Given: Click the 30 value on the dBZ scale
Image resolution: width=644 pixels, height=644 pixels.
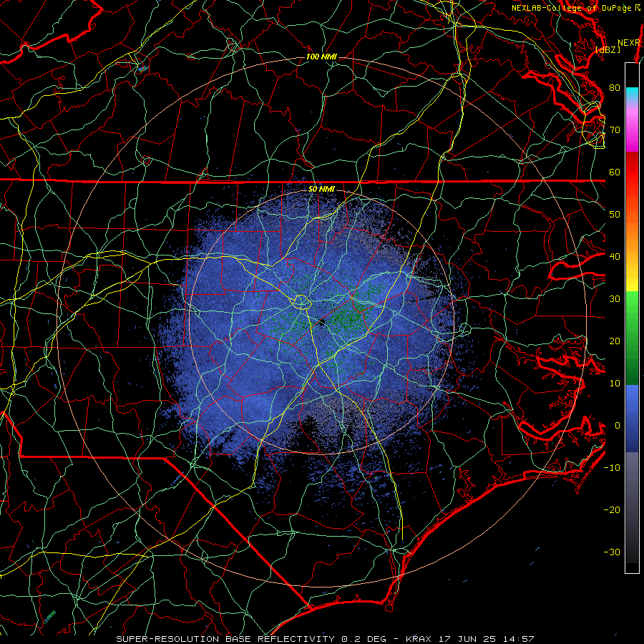Looking at the screenshot, I should click(x=615, y=299).
